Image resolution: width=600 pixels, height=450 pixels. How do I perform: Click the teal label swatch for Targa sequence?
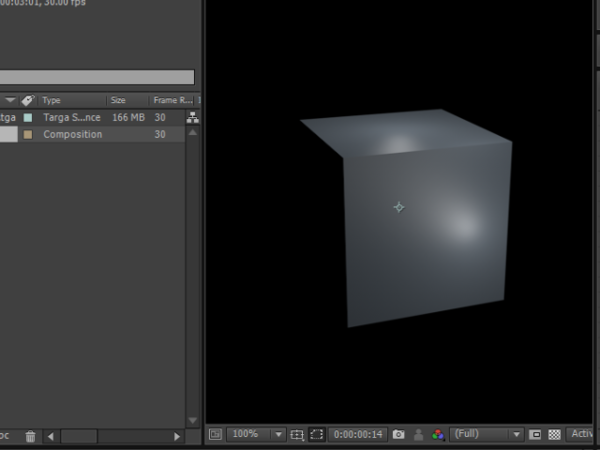pyautogui.click(x=28, y=118)
